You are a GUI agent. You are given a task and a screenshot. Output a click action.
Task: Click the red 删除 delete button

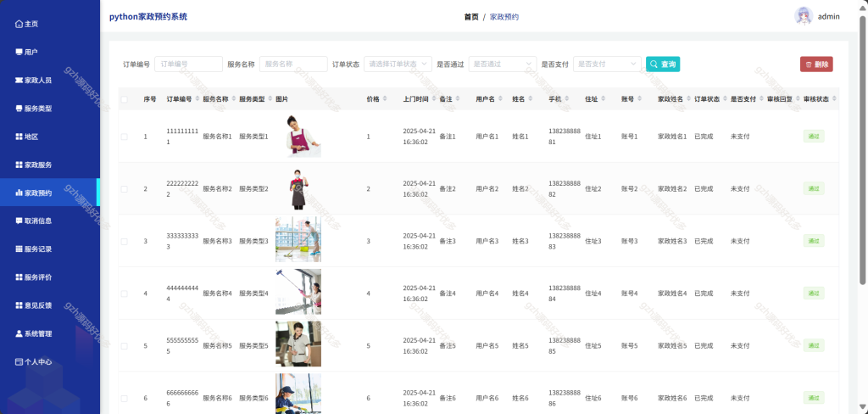click(x=816, y=64)
